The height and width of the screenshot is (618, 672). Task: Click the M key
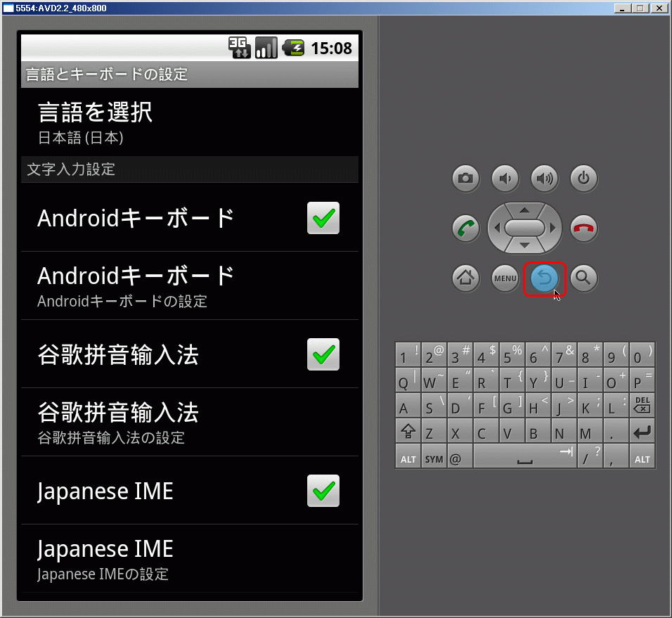coord(590,431)
